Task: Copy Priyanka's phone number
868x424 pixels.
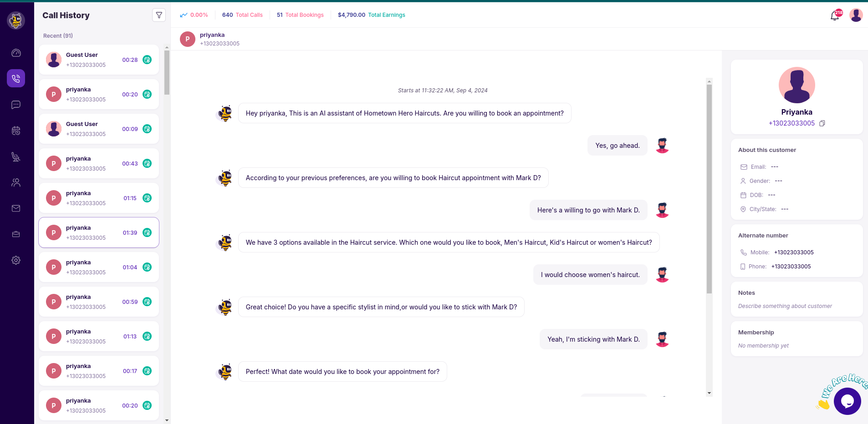Action: (x=822, y=123)
